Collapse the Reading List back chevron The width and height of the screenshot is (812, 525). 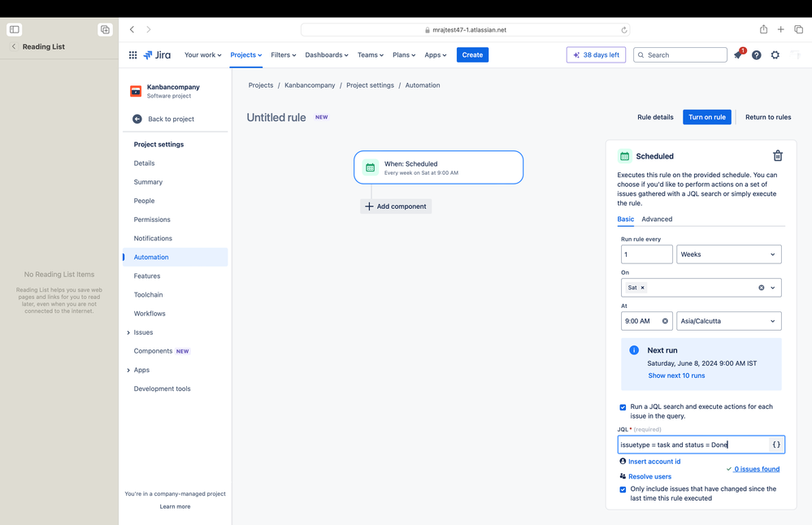click(14, 46)
